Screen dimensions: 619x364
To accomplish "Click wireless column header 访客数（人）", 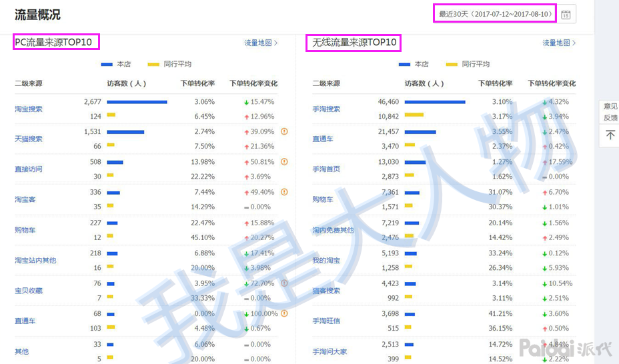I will coord(424,83).
